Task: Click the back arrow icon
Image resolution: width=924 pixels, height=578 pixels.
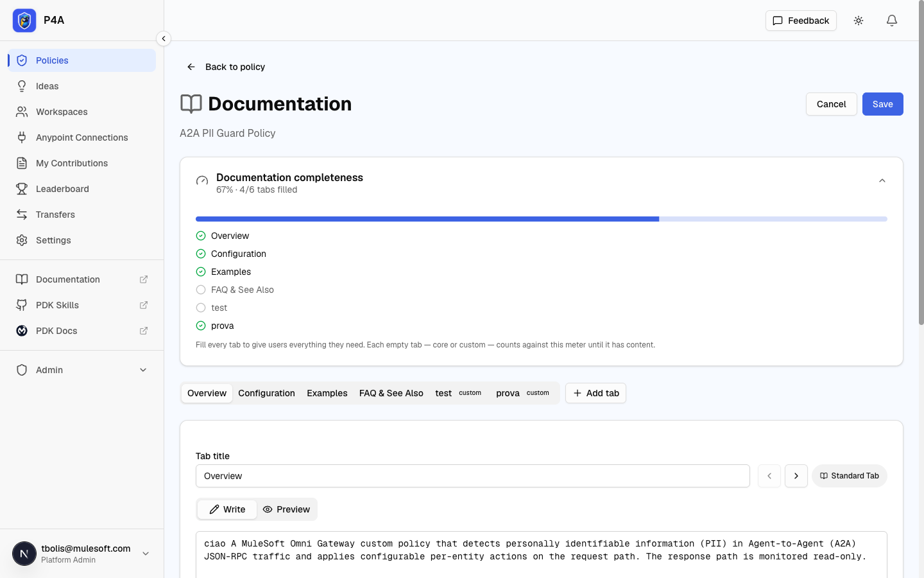Action: click(191, 67)
